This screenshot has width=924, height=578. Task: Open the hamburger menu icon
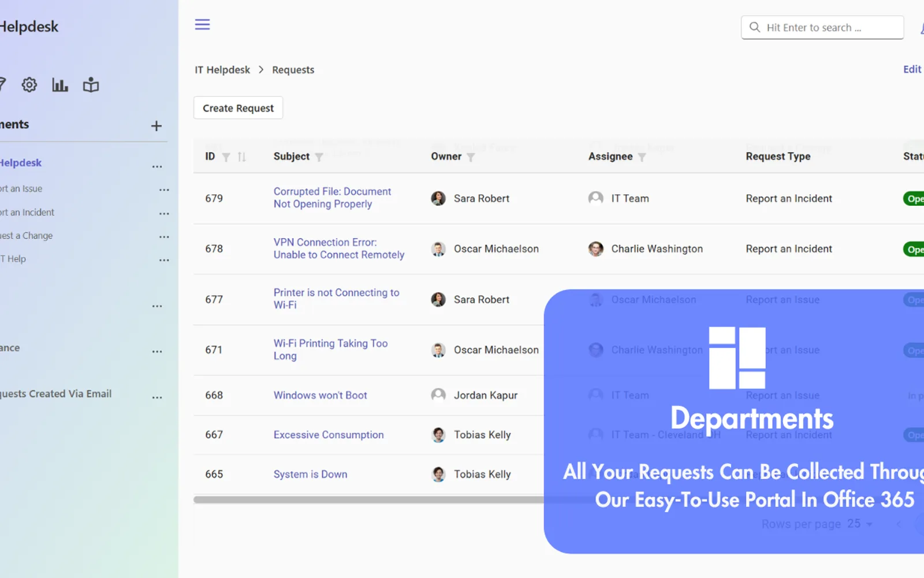tap(202, 24)
